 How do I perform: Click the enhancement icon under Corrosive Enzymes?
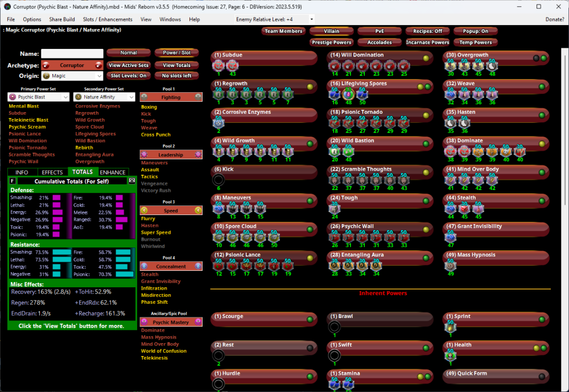[x=218, y=122]
